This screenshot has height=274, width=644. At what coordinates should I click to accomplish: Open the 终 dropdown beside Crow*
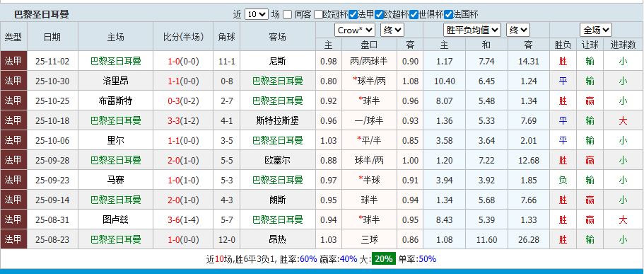click(392, 30)
